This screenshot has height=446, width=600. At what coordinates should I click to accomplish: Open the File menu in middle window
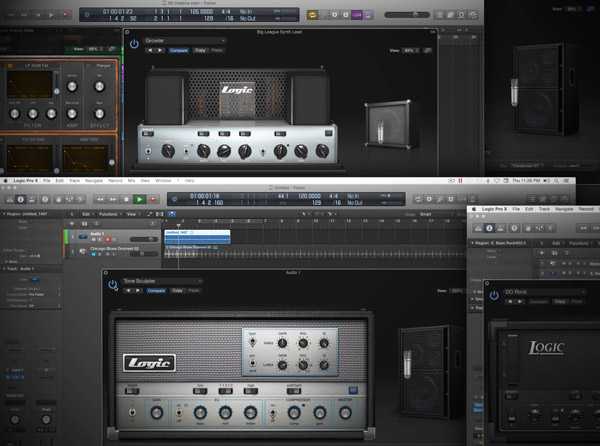pyautogui.click(x=47, y=181)
